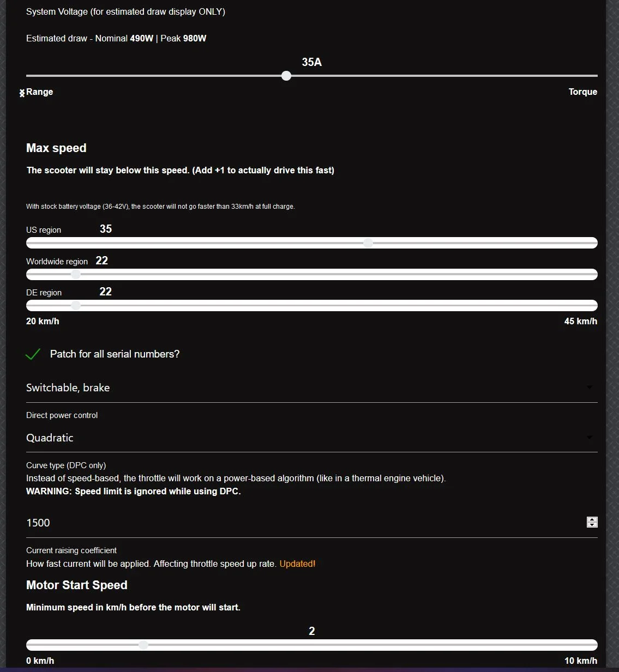
Task: Click the "Patch for all serial numbers?" label
Action: pos(115,354)
